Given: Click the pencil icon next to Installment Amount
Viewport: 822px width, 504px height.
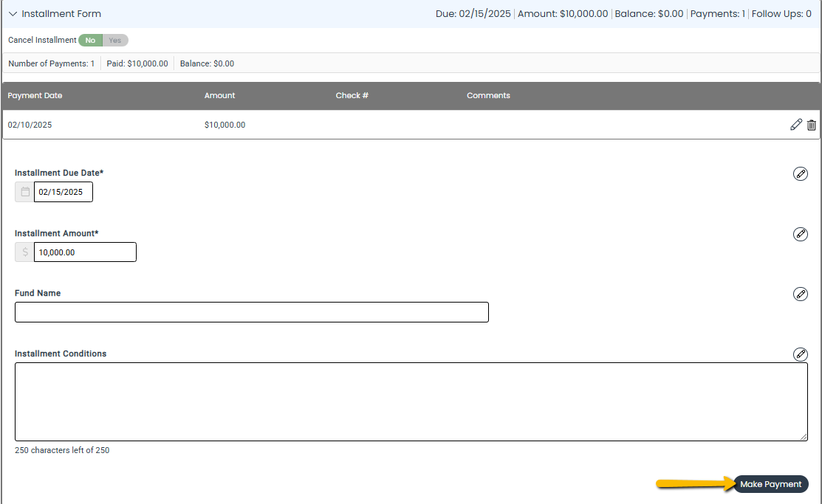Looking at the screenshot, I should [x=801, y=234].
